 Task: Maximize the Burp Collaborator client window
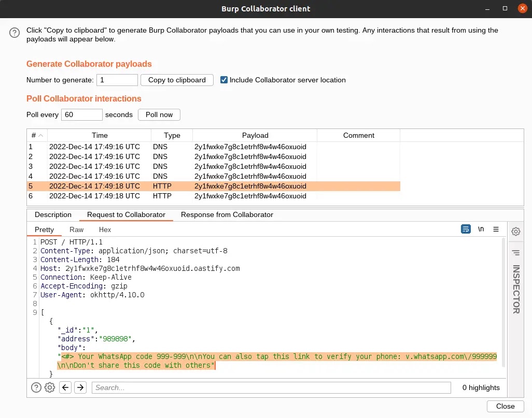click(505, 8)
